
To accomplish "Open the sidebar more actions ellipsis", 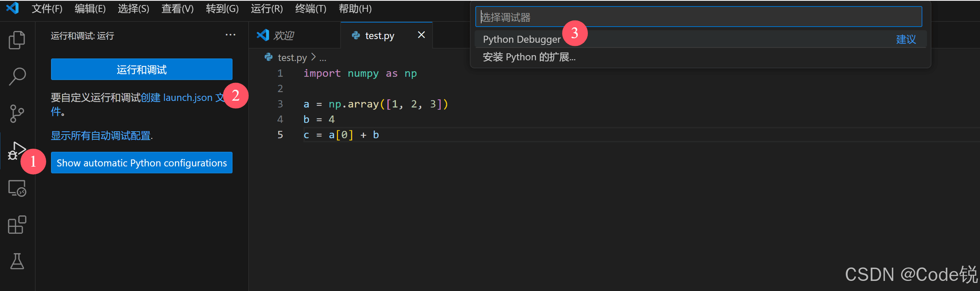I will point(230,35).
